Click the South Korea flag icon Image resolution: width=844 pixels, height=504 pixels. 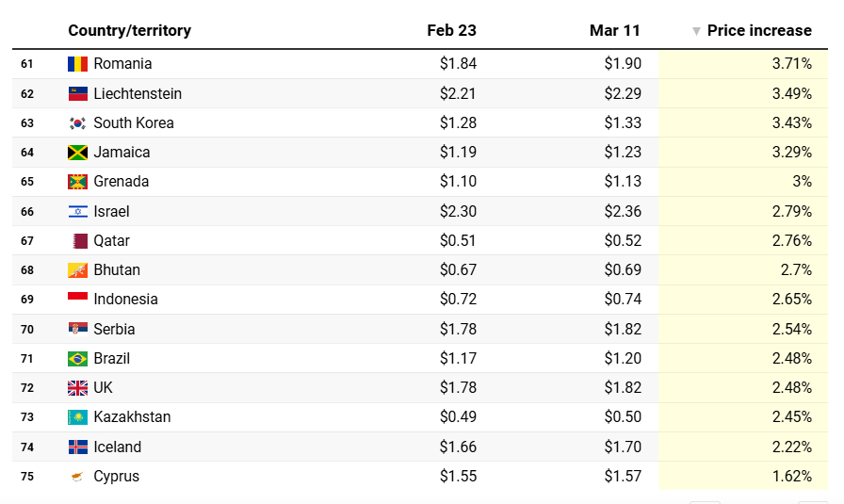[77, 123]
